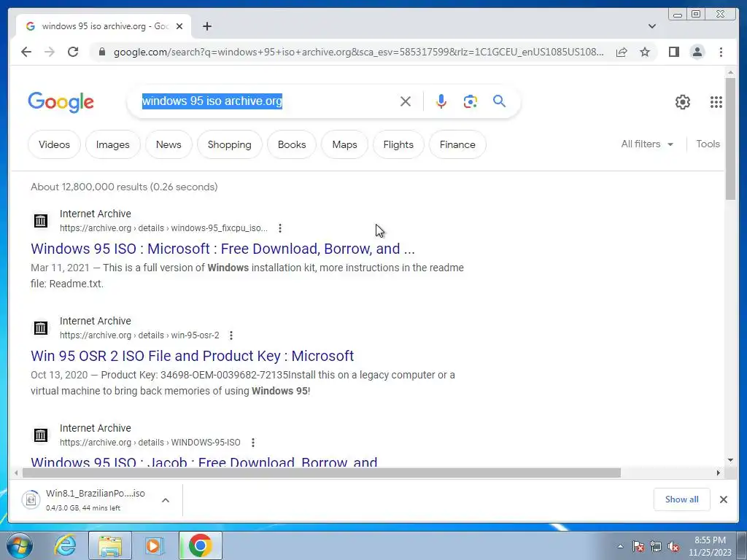This screenshot has height=560, width=747.
Task: Open the Windows Start menu
Action: [x=20, y=545]
